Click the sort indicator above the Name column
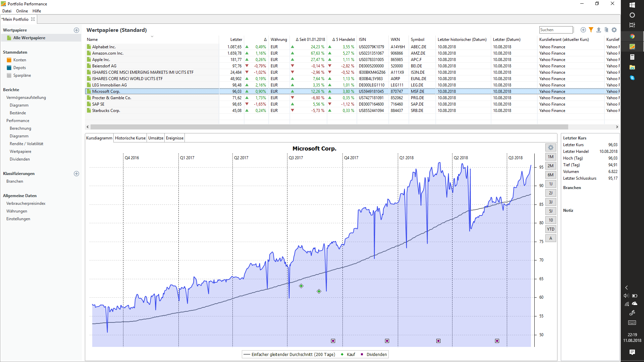The image size is (644, 362). (152, 36)
